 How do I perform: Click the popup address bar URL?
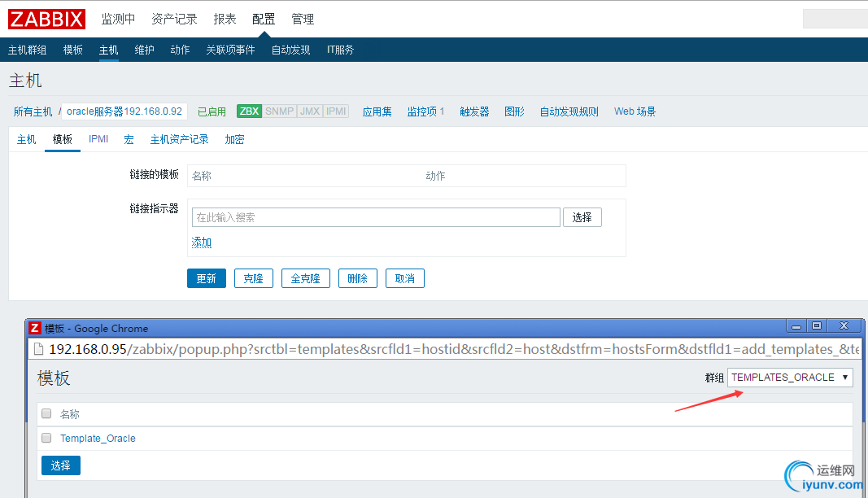pos(454,349)
